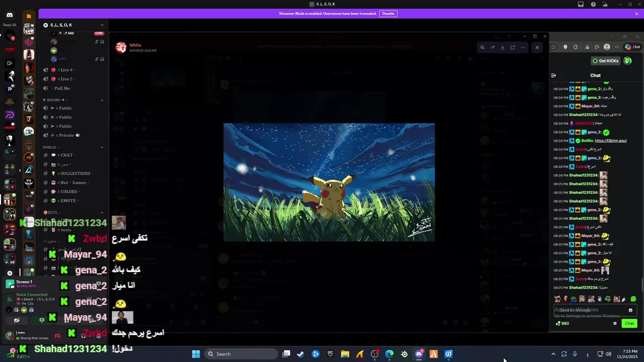Send the message with the green Chat button

(629, 323)
